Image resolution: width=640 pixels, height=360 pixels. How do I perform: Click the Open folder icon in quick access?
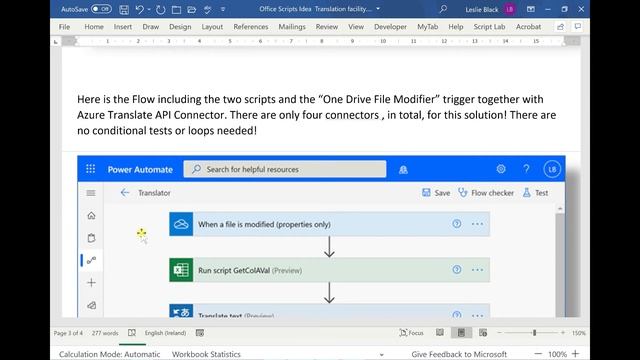click(192, 9)
